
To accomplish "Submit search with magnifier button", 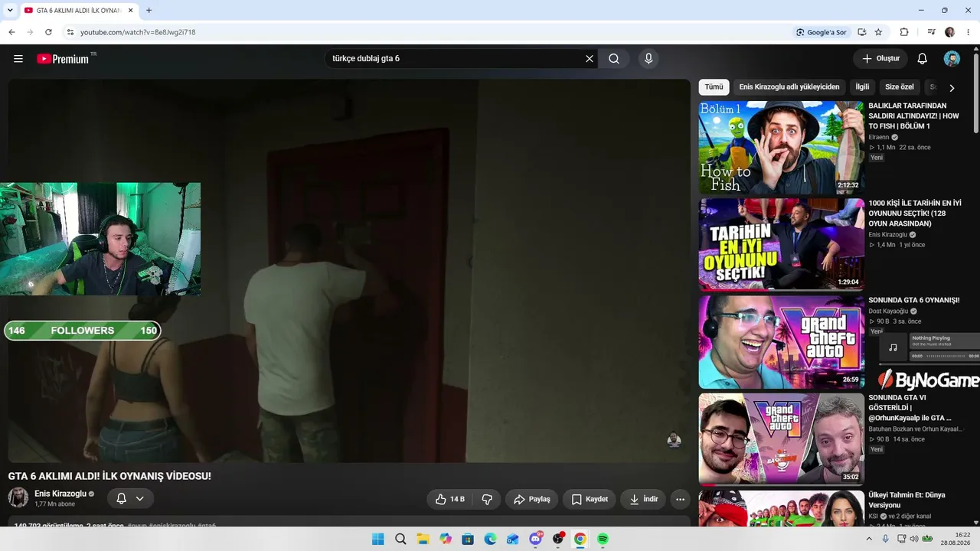I will [x=614, y=59].
